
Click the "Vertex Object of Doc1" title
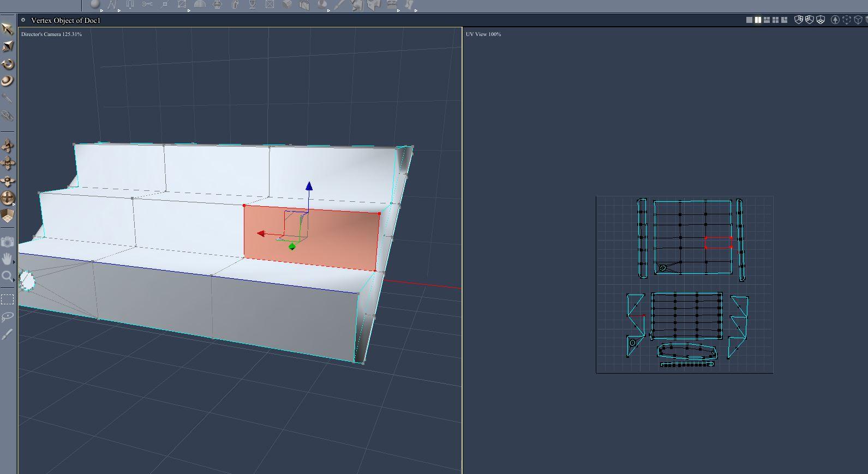66,20
